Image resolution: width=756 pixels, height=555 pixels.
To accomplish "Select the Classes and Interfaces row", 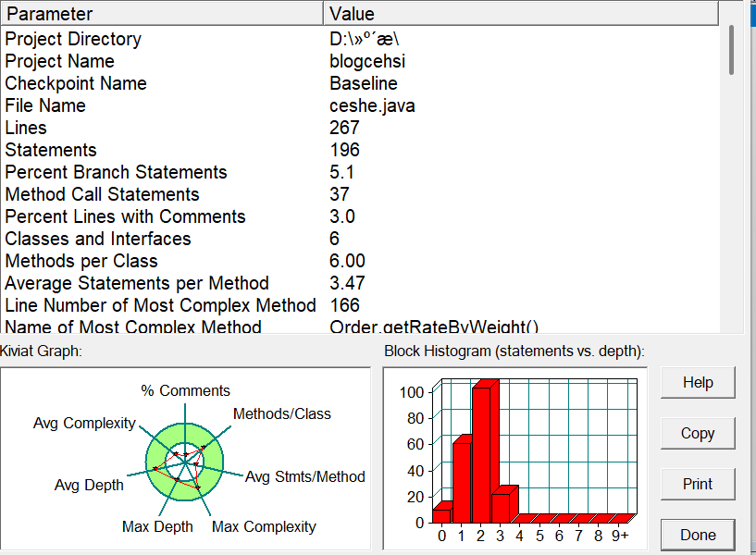I will tap(98, 239).
